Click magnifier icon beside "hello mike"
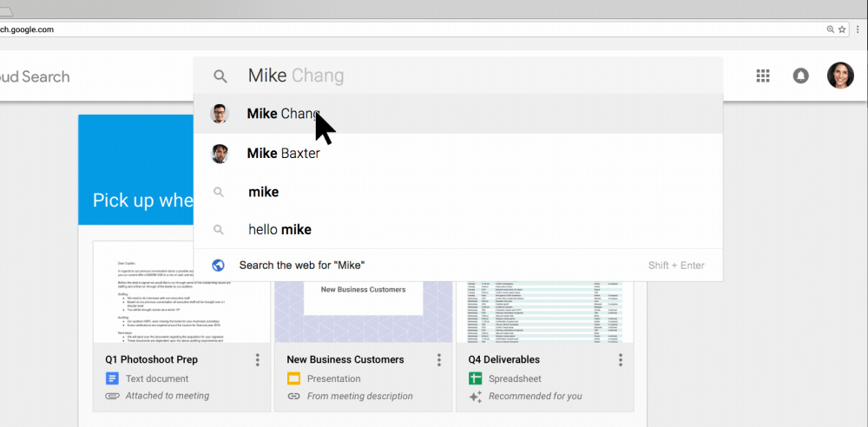 click(219, 229)
